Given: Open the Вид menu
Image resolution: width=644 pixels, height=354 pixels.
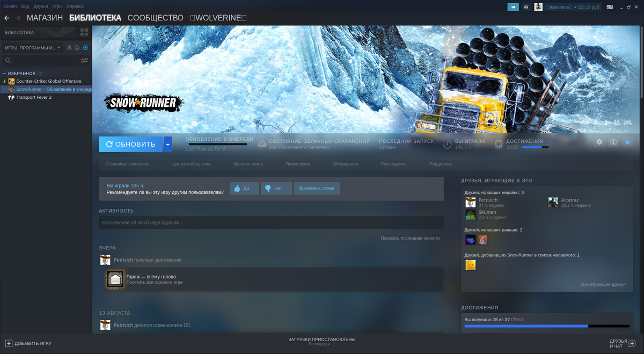Looking at the screenshot, I should pos(25,6).
